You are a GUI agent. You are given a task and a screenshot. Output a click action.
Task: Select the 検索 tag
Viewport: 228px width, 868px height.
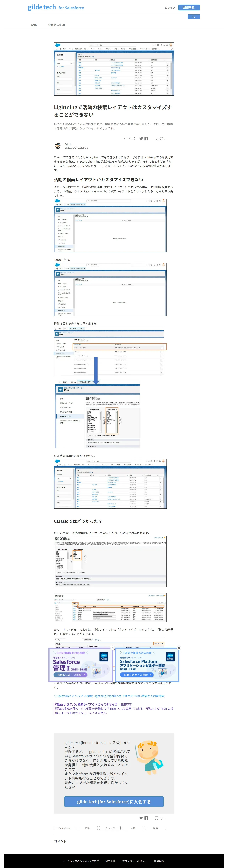[155, 828]
